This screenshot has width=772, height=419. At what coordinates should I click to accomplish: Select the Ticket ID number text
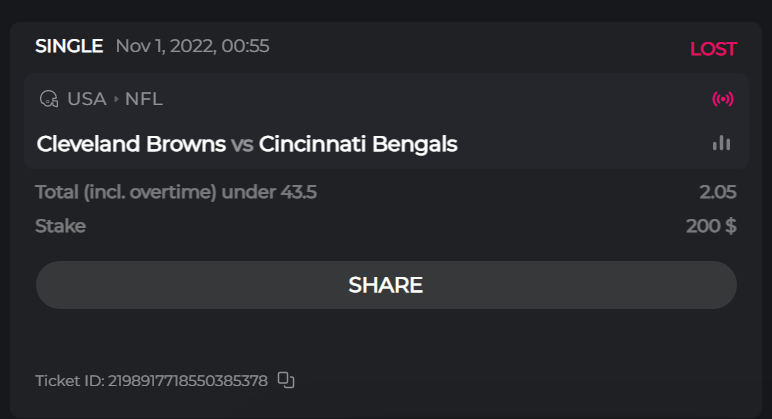tap(187, 380)
